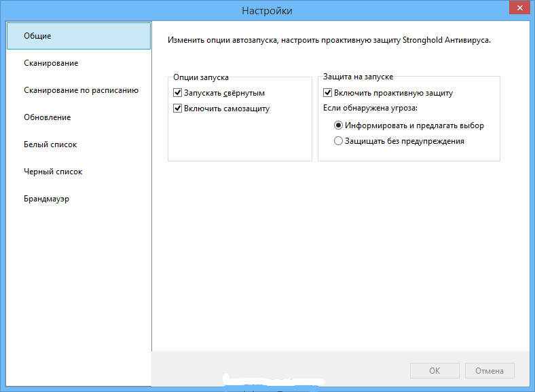Select the Брандмауэр section

(79, 199)
